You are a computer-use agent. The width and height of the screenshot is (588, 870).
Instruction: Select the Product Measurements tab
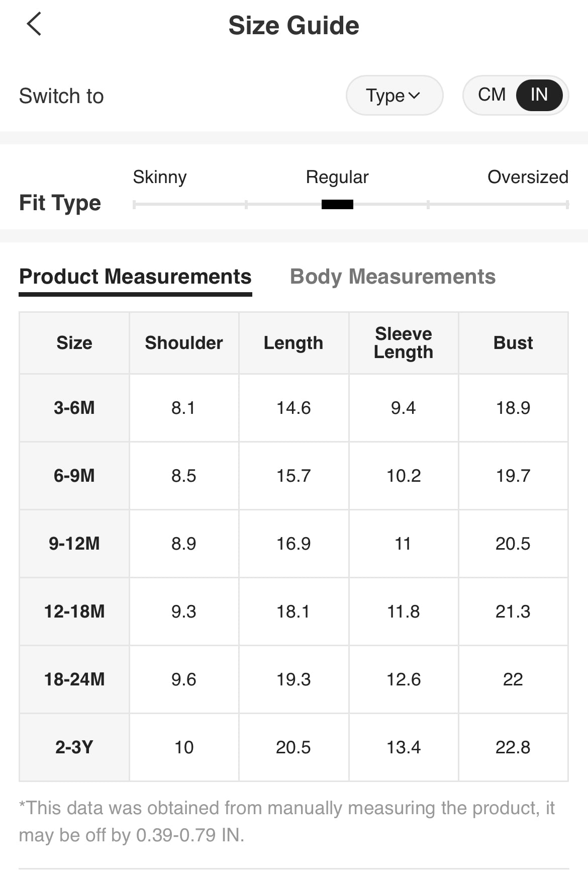(x=135, y=277)
